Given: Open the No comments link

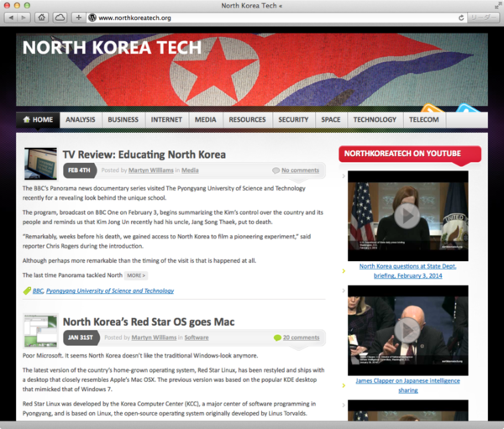Looking at the screenshot, I should (300, 170).
